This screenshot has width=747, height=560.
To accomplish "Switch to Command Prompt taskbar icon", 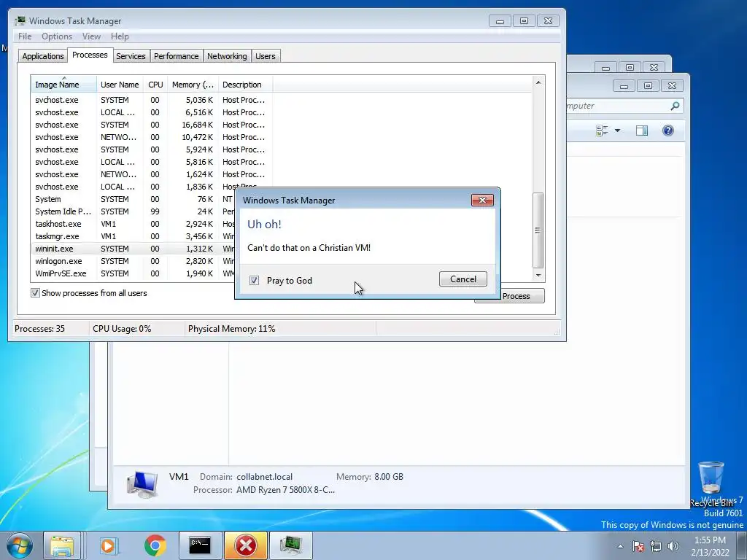I will (200, 545).
